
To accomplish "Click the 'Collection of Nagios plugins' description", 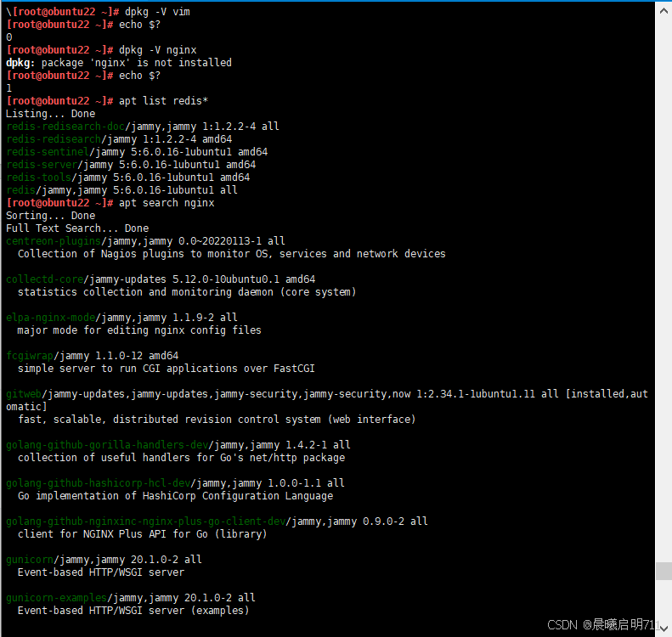I will coord(232,254).
